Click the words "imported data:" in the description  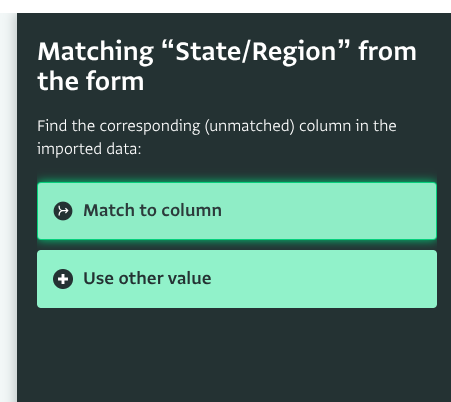click(x=89, y=149)
